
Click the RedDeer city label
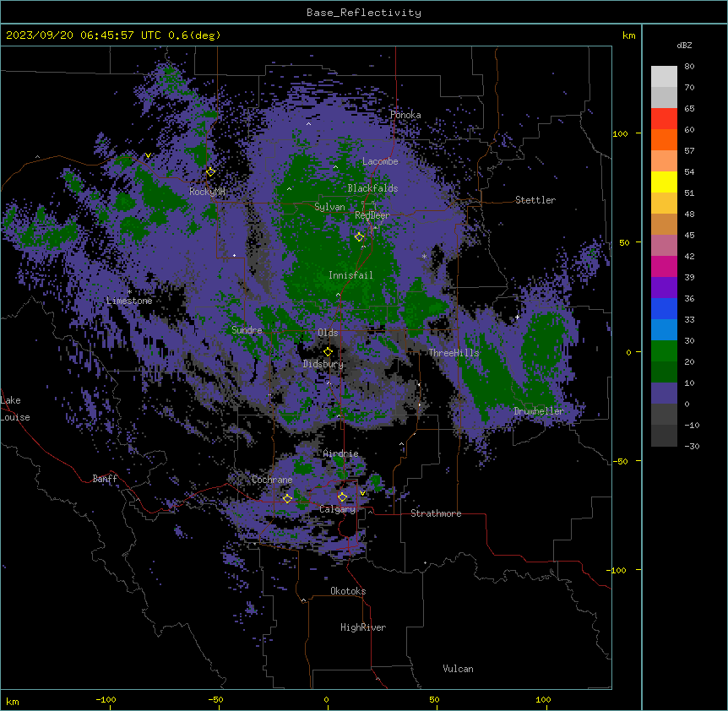[x=372, y=215]
